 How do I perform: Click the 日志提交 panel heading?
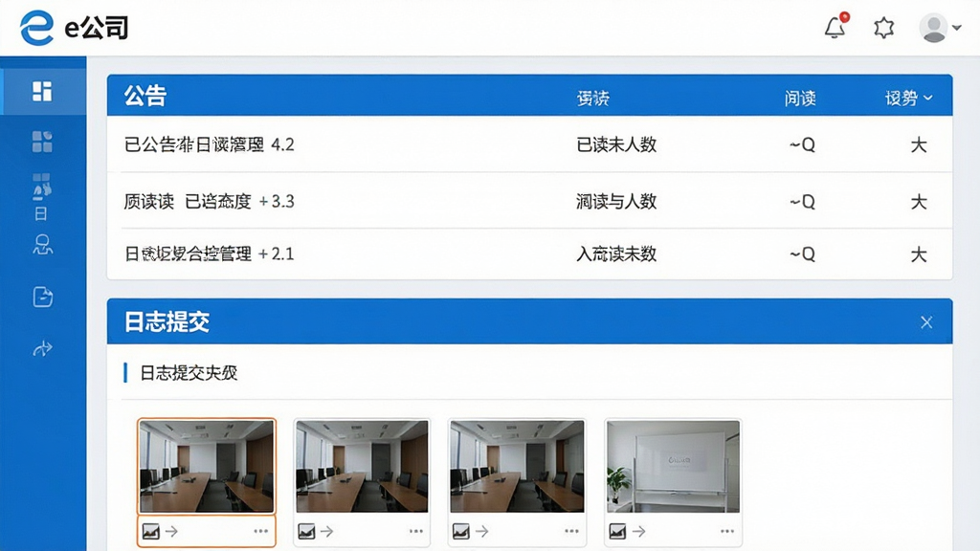(167, 321)
